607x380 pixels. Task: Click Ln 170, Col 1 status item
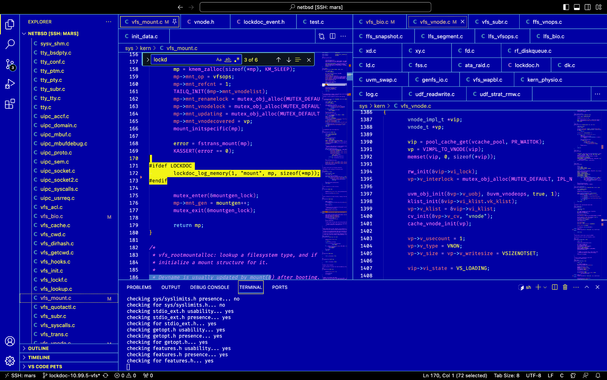click(454, 375)
